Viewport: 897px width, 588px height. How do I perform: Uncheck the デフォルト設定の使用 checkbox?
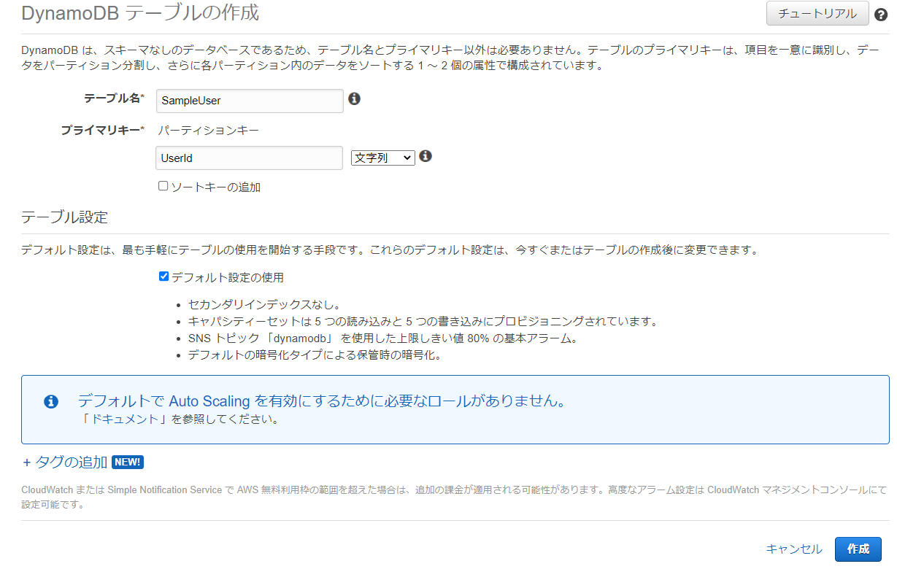pyautogui.click(x=163, y=276)
